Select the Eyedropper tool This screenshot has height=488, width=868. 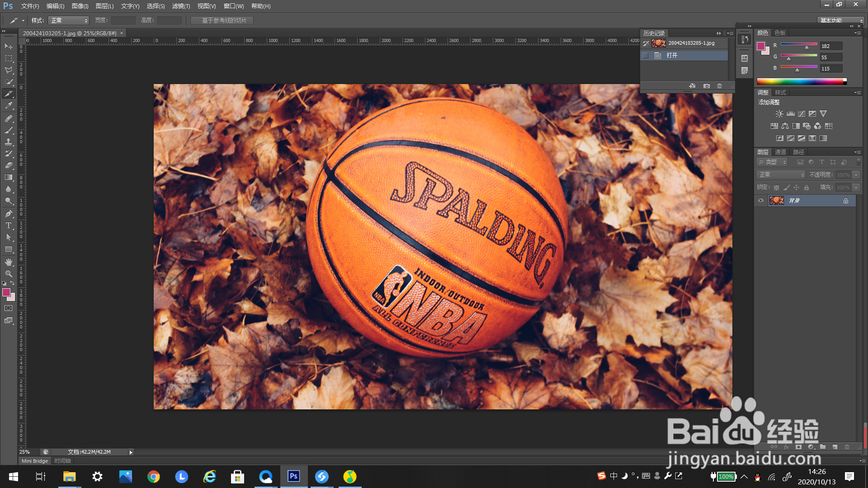(9, 106)
